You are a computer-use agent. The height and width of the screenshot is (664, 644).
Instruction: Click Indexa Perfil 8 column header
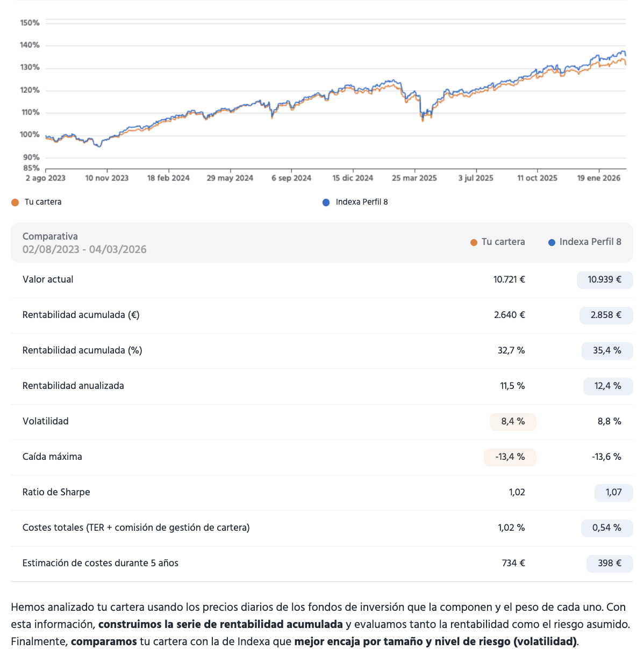coord(590,242)
